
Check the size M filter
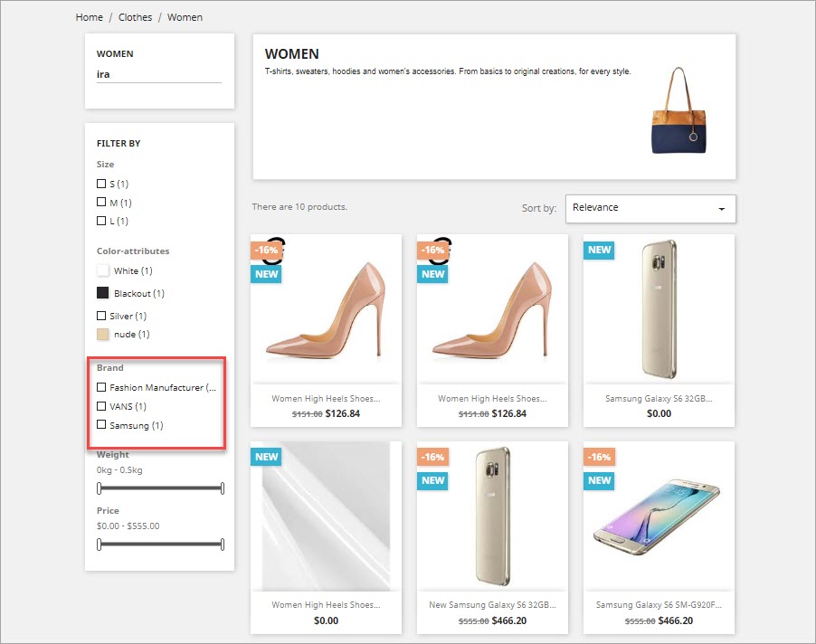coord(101,203)
